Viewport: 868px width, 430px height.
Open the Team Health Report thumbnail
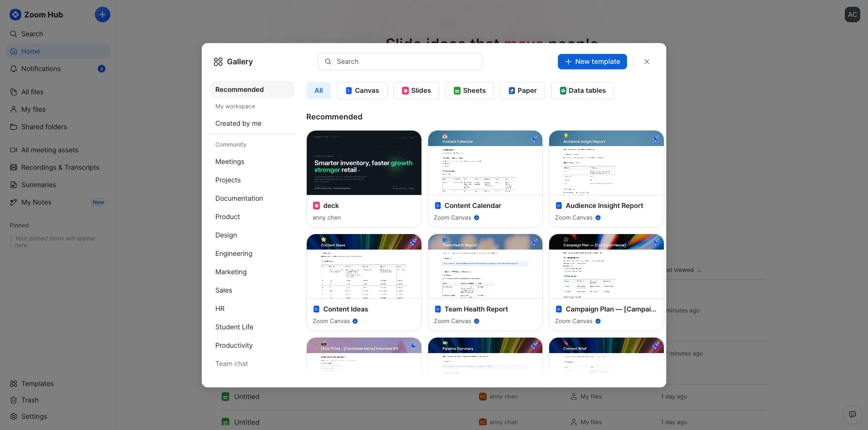click(485, 267)
